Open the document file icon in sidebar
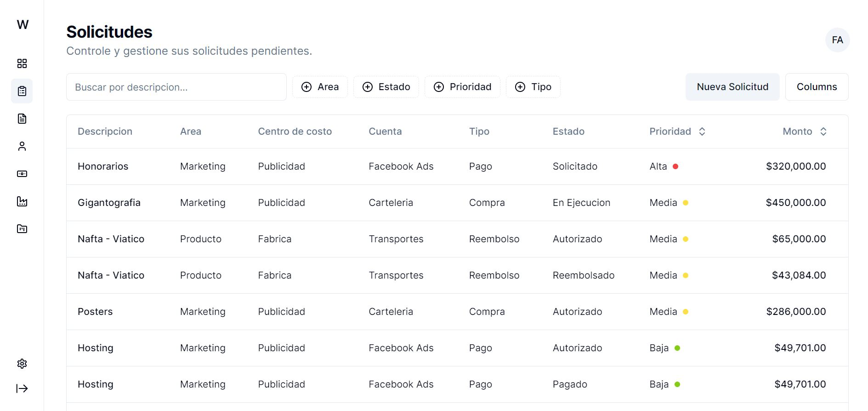 click(x=22, y=119)
